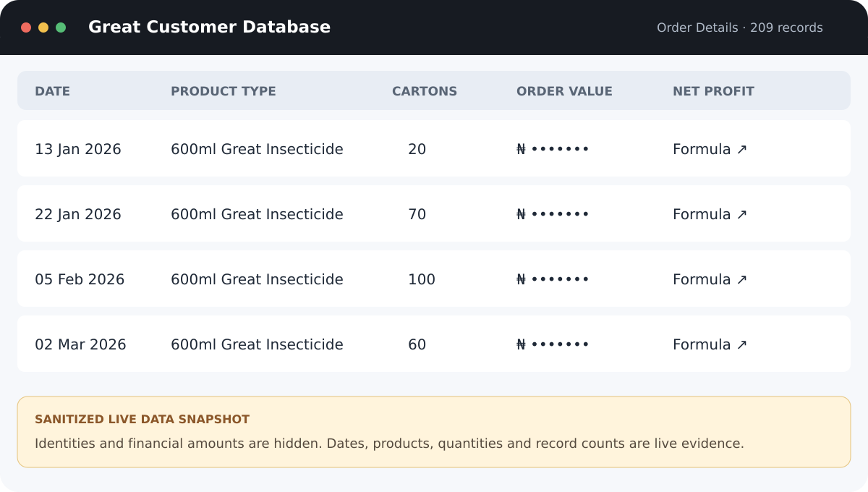
Task: Click the PRODUCT TYPE column header
Action: click(x=224, y=91)
